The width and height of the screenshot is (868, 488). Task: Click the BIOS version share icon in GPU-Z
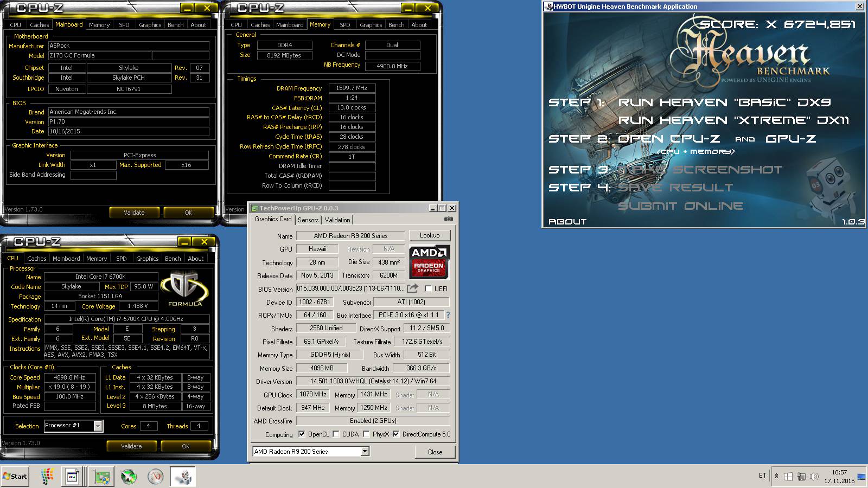point(412,288)
